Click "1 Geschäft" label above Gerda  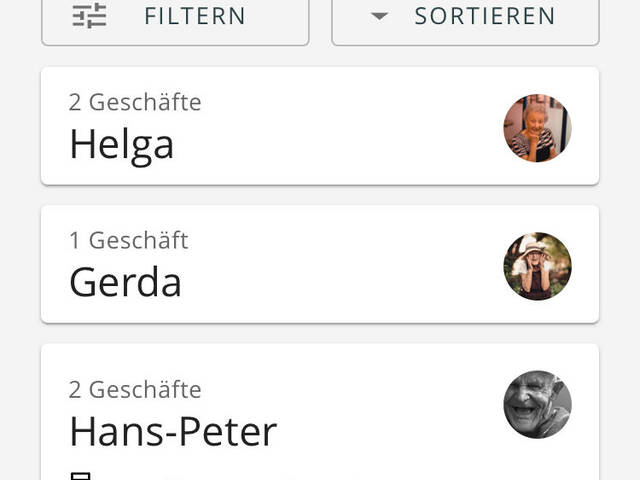[128, 240]
